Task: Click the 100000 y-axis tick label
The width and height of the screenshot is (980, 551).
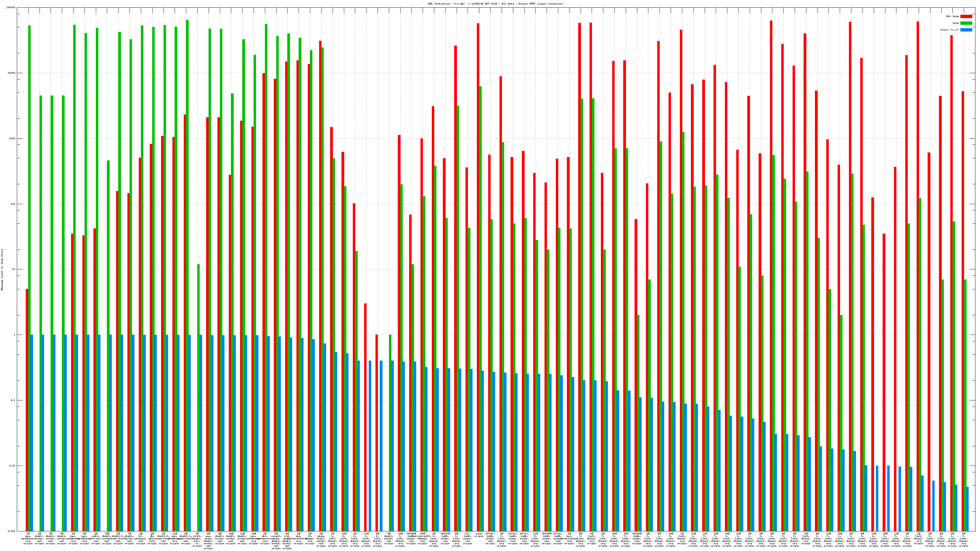Action: [x=11, y=8]
